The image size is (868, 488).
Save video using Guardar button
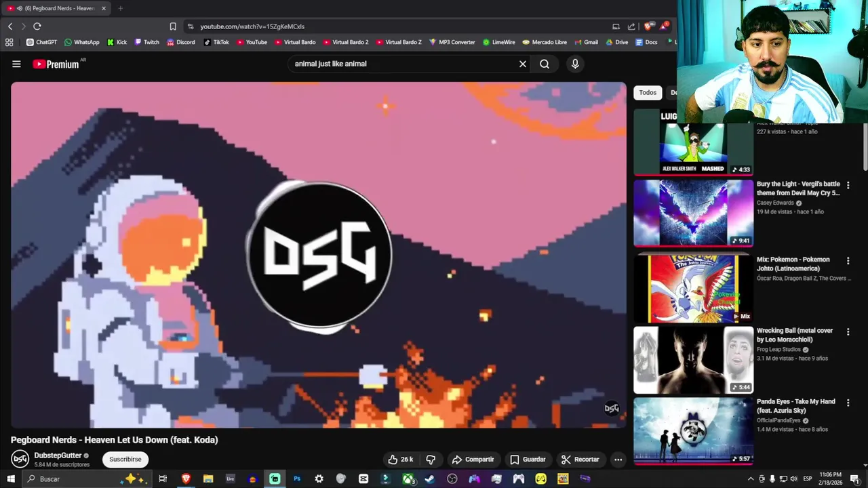point(528,460)
